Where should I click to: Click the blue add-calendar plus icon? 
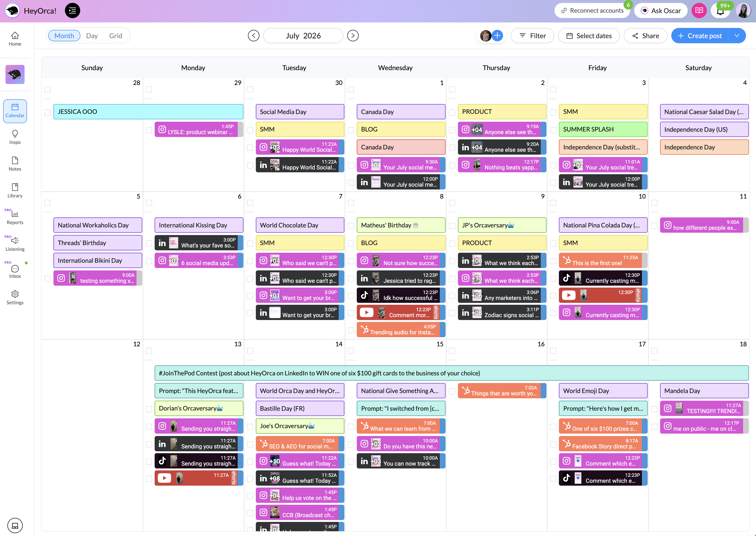[x=497, y=36]
